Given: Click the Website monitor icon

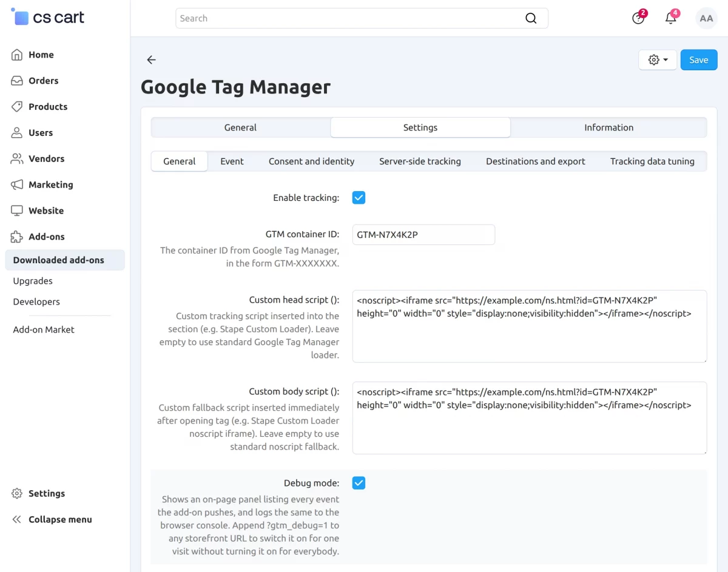Looking at the screenshot, I should tap(17, 211).
